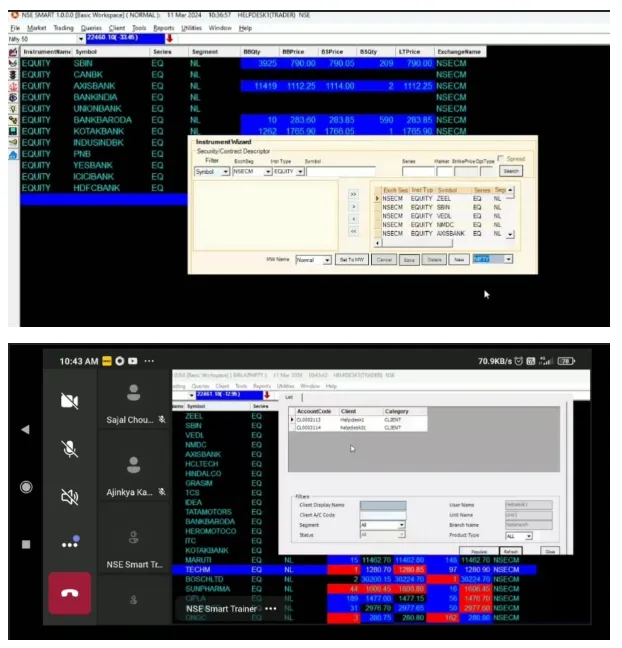622x648 pixels.
Task: Open the Filter 'Symbol' dropdown
Action: pyautogui.click(x=226, y=172)
